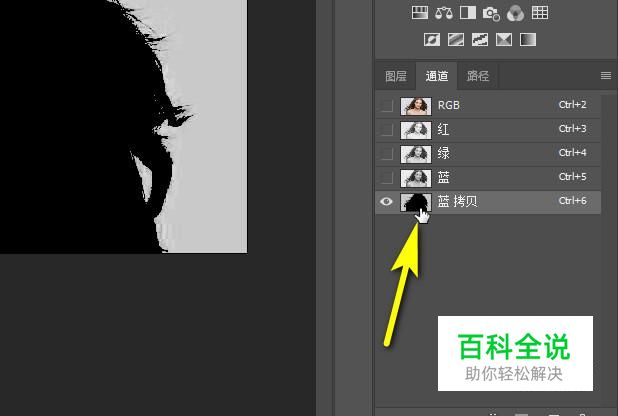618x416 pixels.
Task: Select the 红 channel name
Action: [443, 129]
